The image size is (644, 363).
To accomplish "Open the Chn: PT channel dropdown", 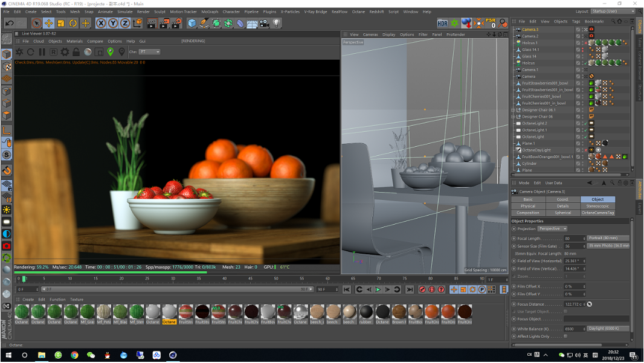I will coord(149,52).
